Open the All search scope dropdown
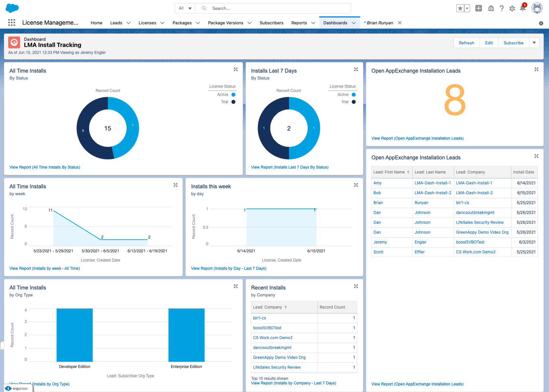The height and width of the screenshot is (392, 549). 185,8
